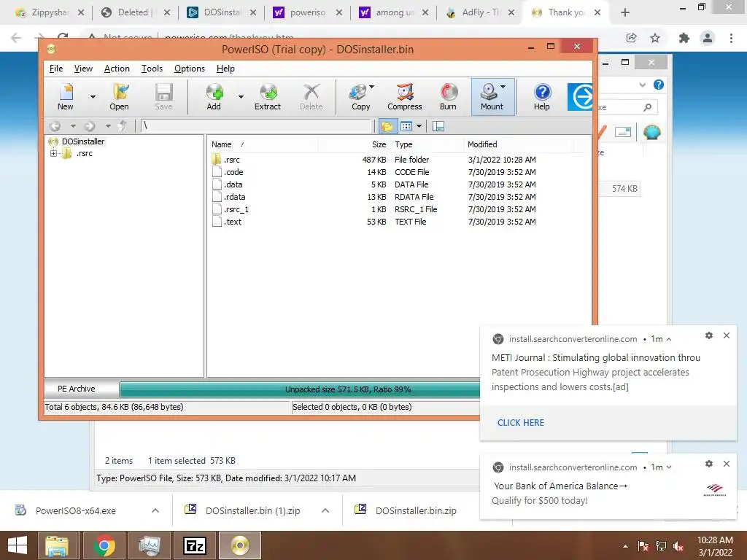Viewport: 747px width, 560px height.
Task: Expand the .rsrc tree node
Action: [53, 153]
